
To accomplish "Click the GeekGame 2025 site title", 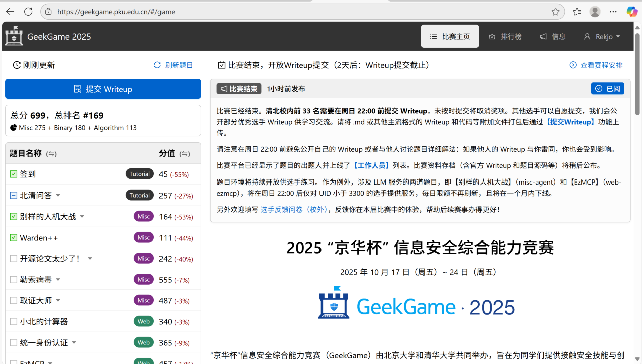I will click(59, 36).
